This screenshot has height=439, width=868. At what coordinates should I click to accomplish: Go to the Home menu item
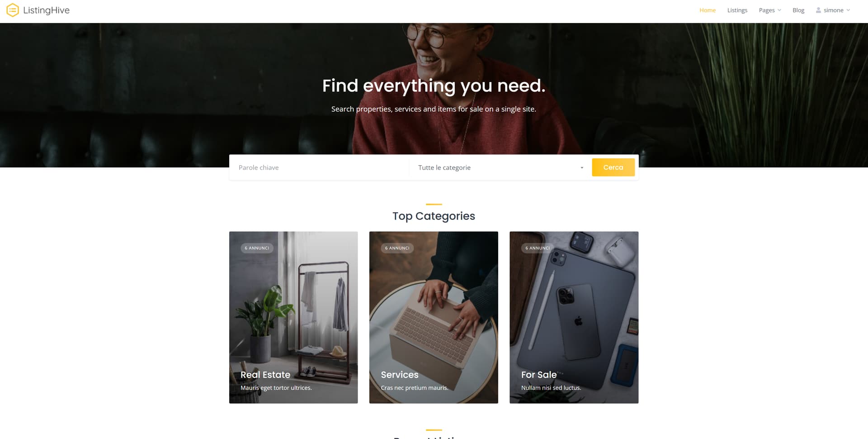[x=708, y=10]
